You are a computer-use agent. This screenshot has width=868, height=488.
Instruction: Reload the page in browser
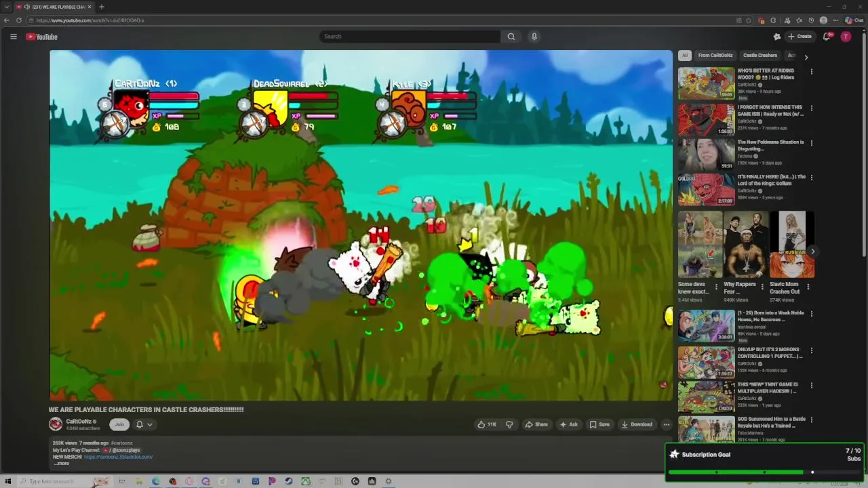point(19,20)
